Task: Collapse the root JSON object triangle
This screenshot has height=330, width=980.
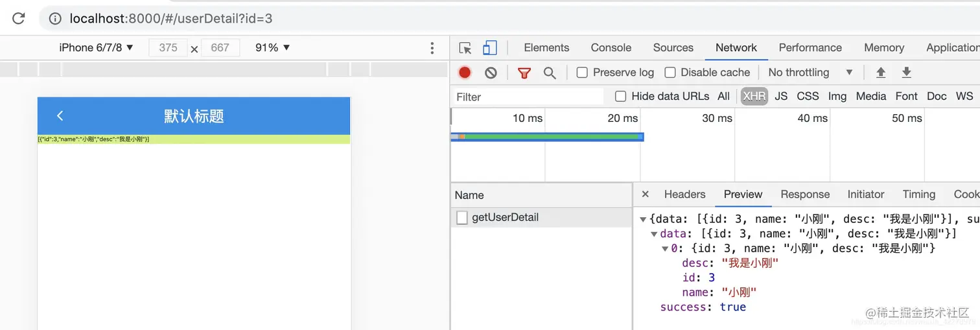Action: coord(643,219)
